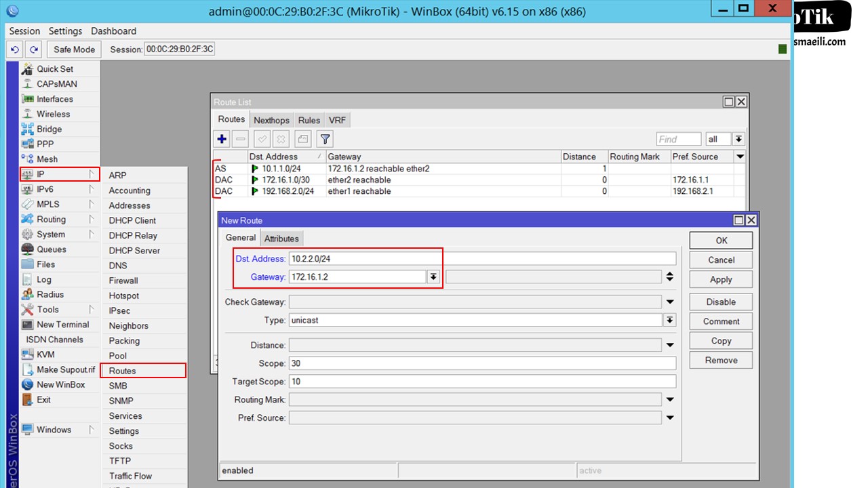Image resolution: width=868 pixels, height=488 pixels.
Task: Open Mesh in sidebar
Action: pos(47,159)
